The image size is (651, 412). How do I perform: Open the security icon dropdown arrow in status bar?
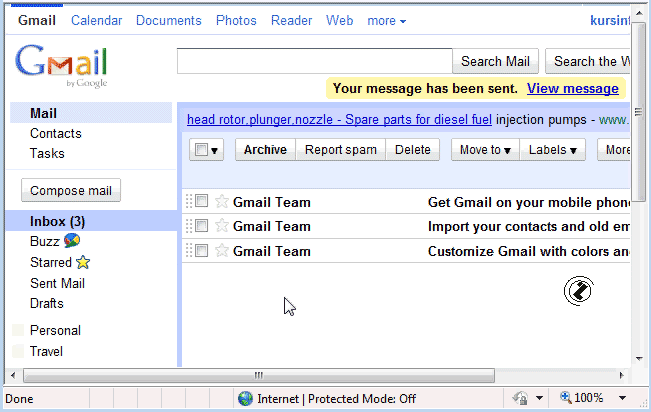pos(539,398)
